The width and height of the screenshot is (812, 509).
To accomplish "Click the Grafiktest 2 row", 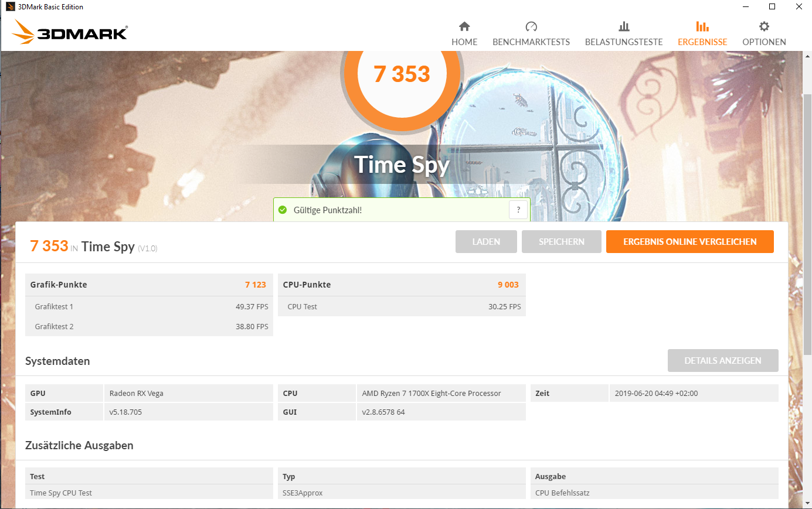I will pyautogui.click(x=149, y=326).
